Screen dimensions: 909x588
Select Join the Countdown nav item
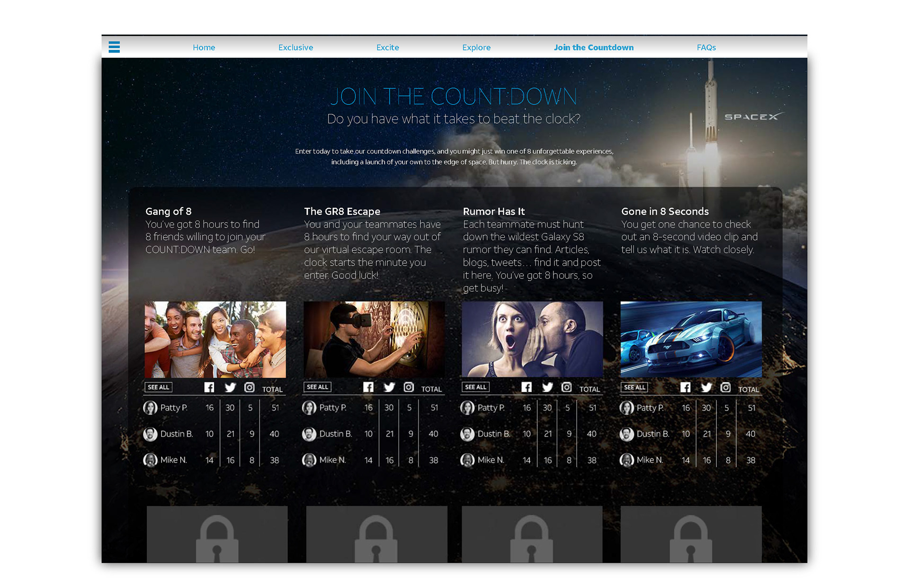tap(593, 47)
